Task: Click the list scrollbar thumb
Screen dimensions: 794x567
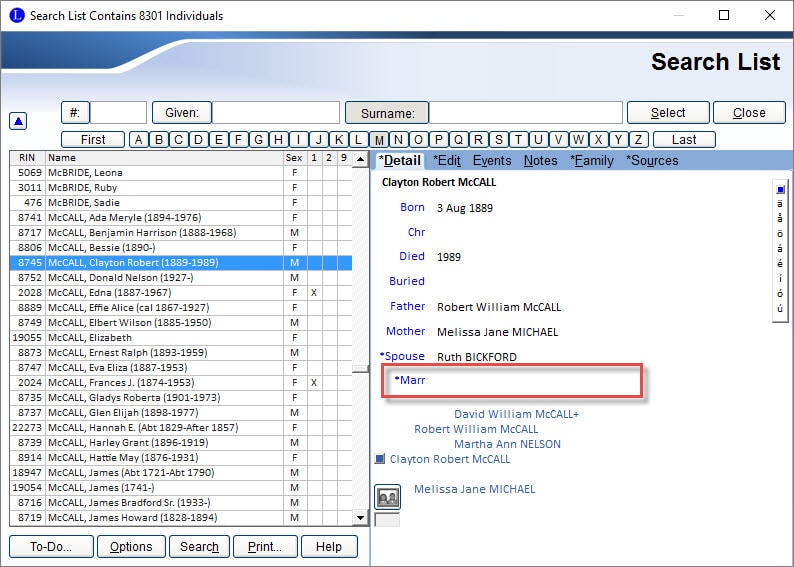Action: tap(360, 369)
